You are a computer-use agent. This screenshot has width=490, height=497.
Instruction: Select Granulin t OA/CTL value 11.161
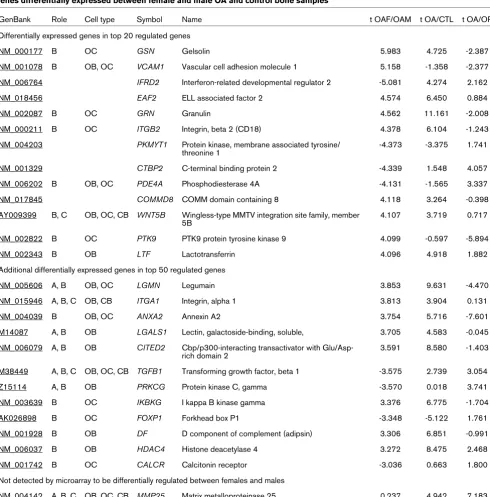coord(436,114)
